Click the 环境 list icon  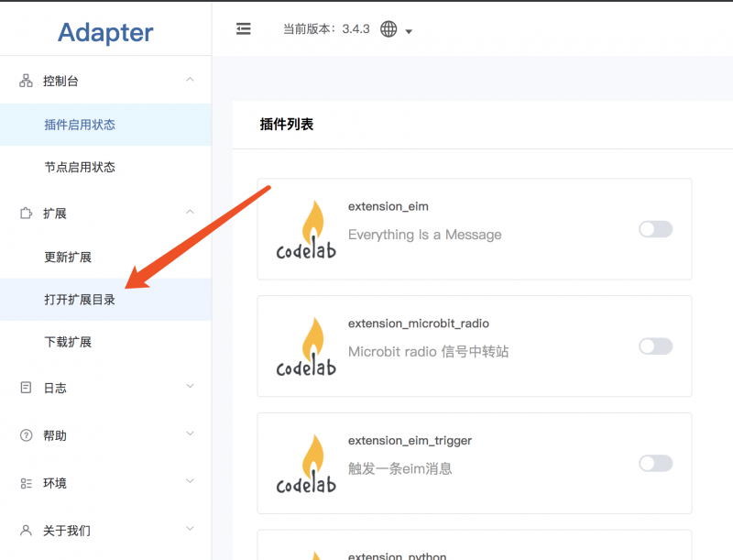coord(27,483)
